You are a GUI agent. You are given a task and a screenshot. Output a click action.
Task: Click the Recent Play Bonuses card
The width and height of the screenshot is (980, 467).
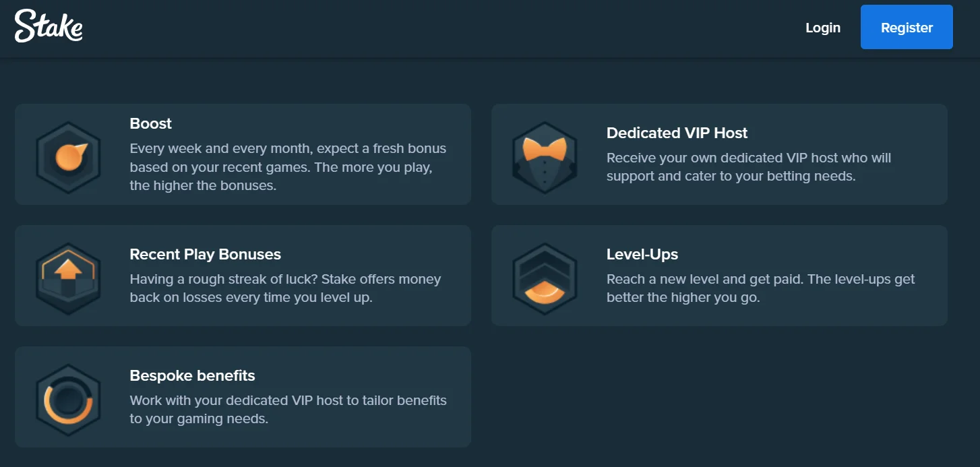(243, 276)
